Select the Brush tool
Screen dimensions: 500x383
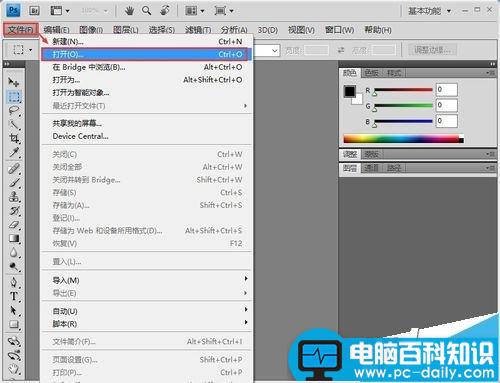14,183
